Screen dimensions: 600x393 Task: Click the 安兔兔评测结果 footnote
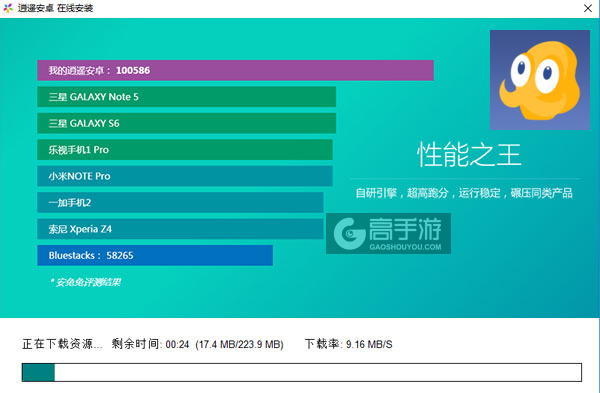[85, 282]
